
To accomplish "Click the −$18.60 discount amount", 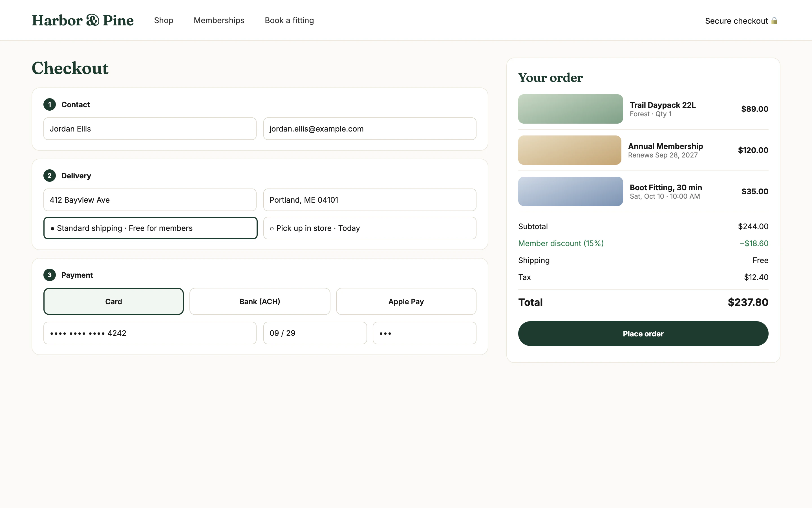I will (x=754, y=243).
